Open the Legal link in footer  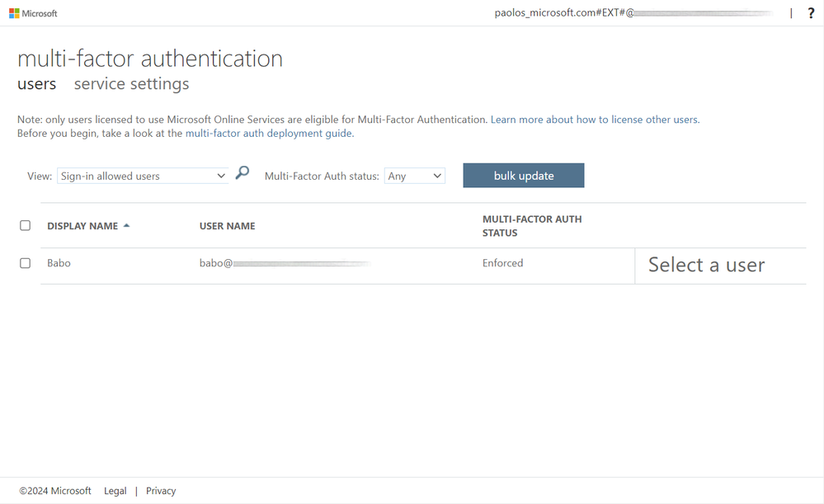click(x=115, y=491)
